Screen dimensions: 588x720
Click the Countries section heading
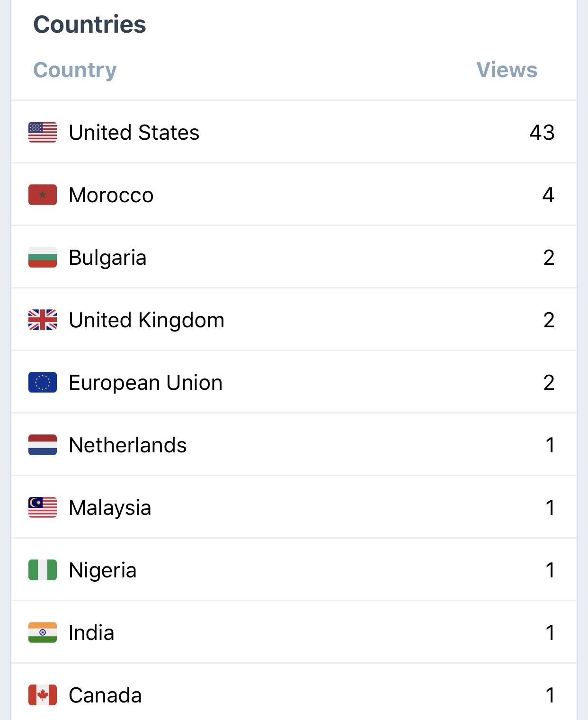click(x=89, y=25)
